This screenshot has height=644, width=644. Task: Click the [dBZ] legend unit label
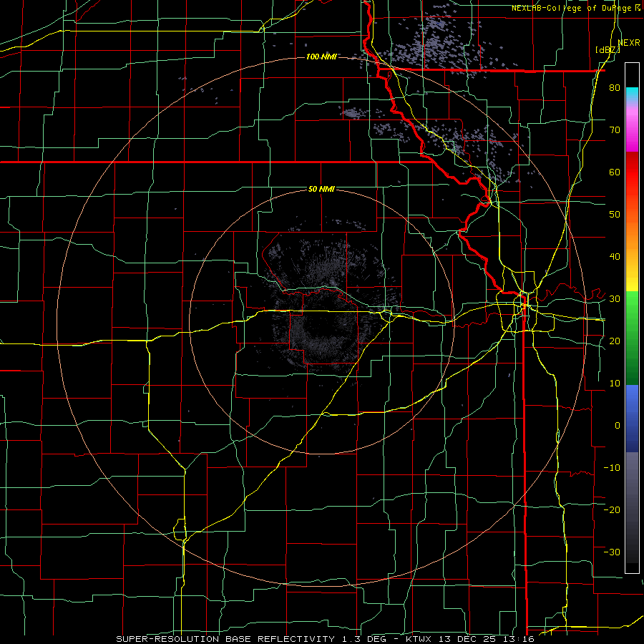click(608, 50)
